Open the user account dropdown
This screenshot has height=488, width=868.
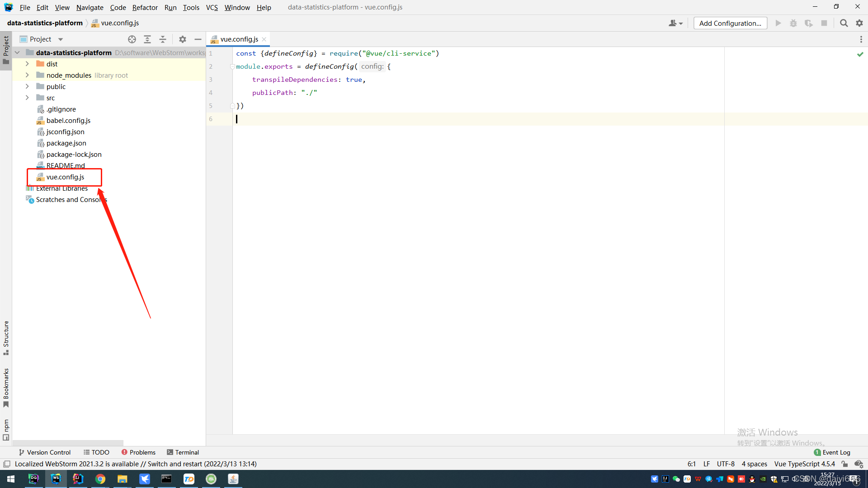click(x=675, y=23)
